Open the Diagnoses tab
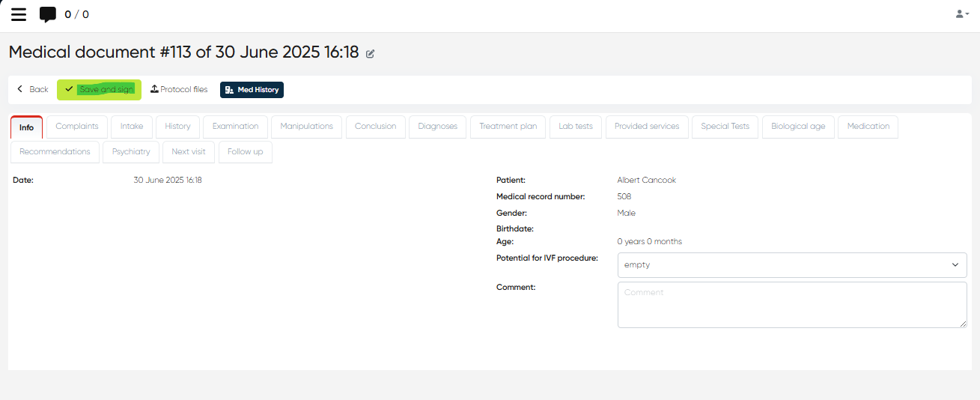 (437, 127)
